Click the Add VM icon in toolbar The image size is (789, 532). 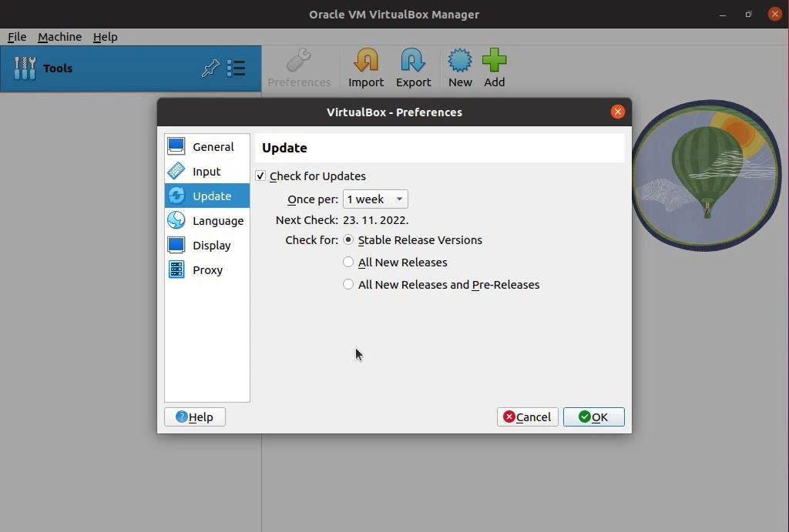494,67
